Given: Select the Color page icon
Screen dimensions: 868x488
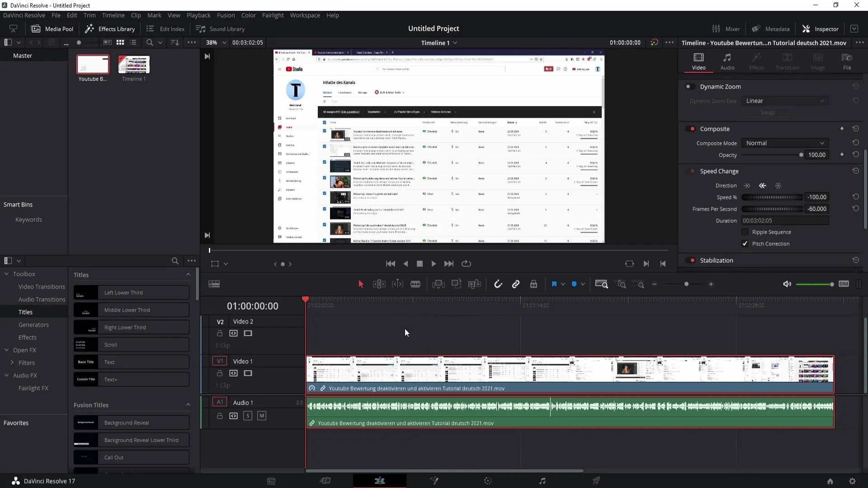Looking at the screenshot, I should point(487,481).
